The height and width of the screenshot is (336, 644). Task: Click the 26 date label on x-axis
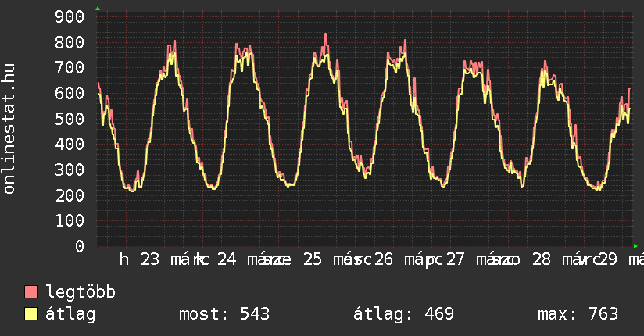383,259
